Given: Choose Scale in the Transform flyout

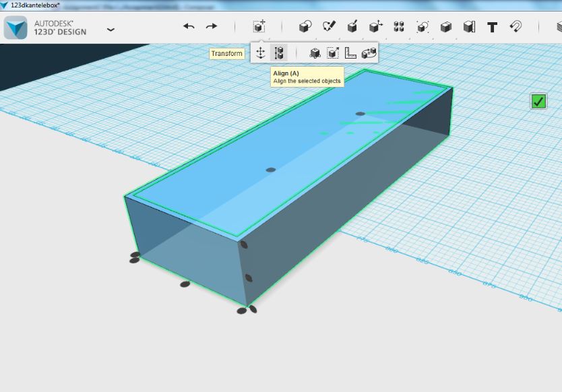Looking at the screenshot, I should [333, 53].
